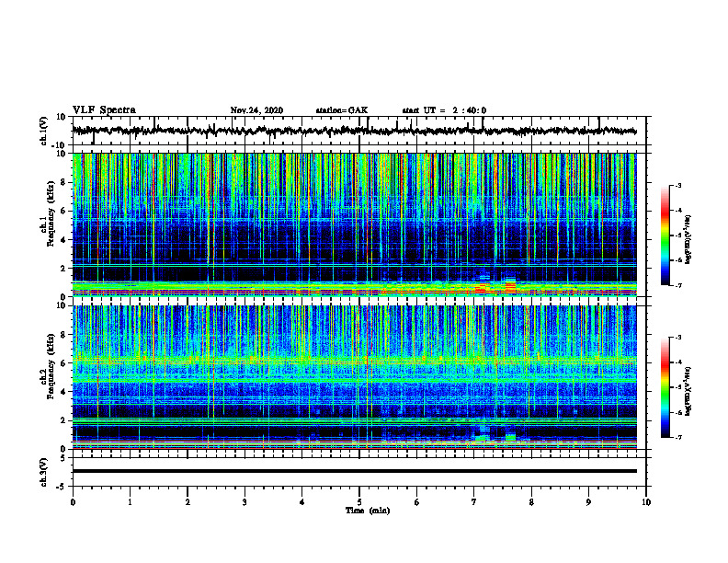Click the log(PSD) units label beside ch.2 colorbar
The height and width of the screenshot is (563, 728).
point(688,391)
